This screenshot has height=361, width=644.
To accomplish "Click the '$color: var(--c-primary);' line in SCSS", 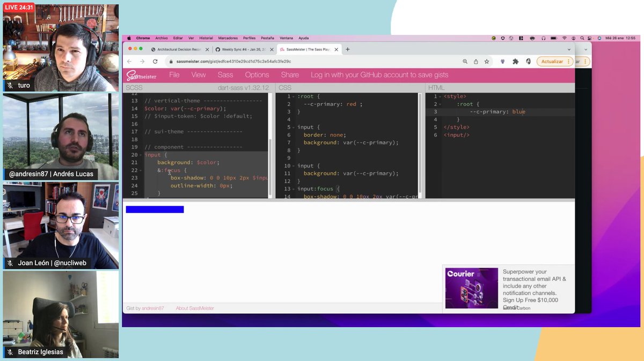I will pyautogui.click(x=185, y=108).
